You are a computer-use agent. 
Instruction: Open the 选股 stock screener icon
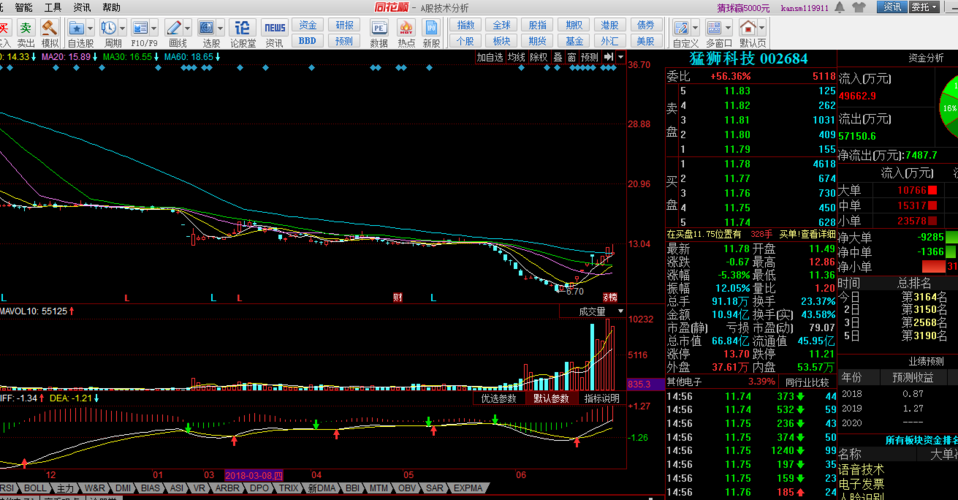(x=207, y=28)
